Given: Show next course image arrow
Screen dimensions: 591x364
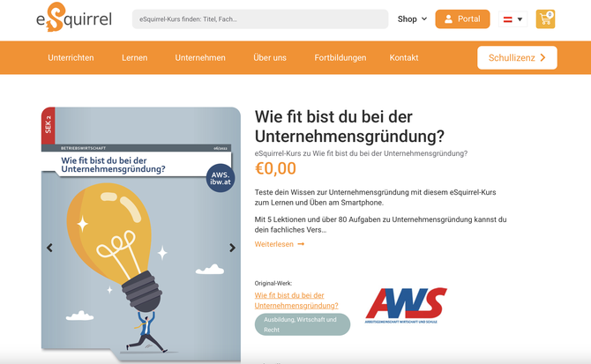Looking at the screenshot, I should tap(232, 248).
